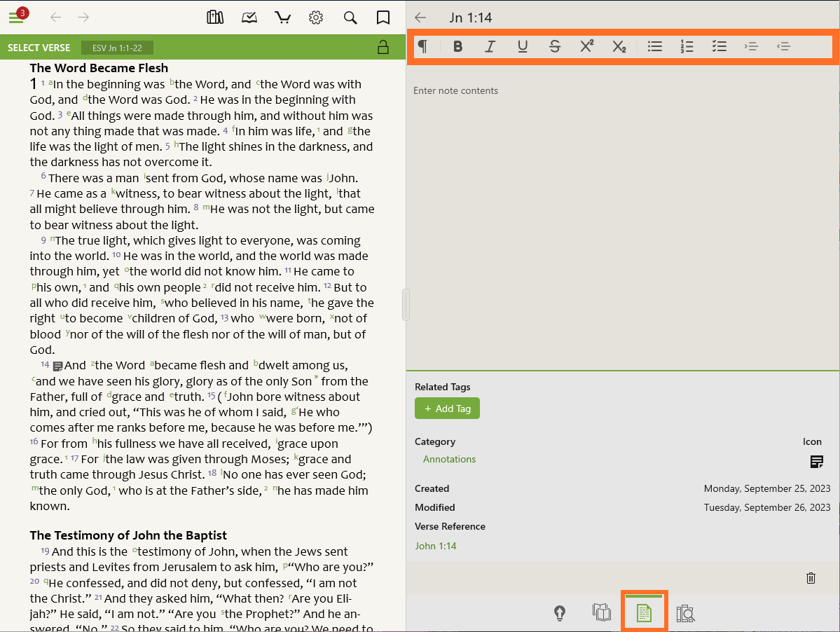840x632 pixels.
Task: Toggle the panel lock icon
Action: [x=383, y=48]
